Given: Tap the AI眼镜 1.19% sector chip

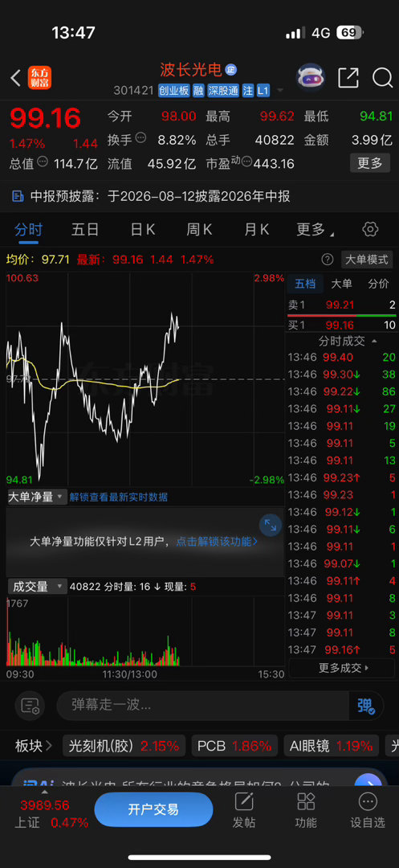Looking at the screenshot, I should point(331,746).
